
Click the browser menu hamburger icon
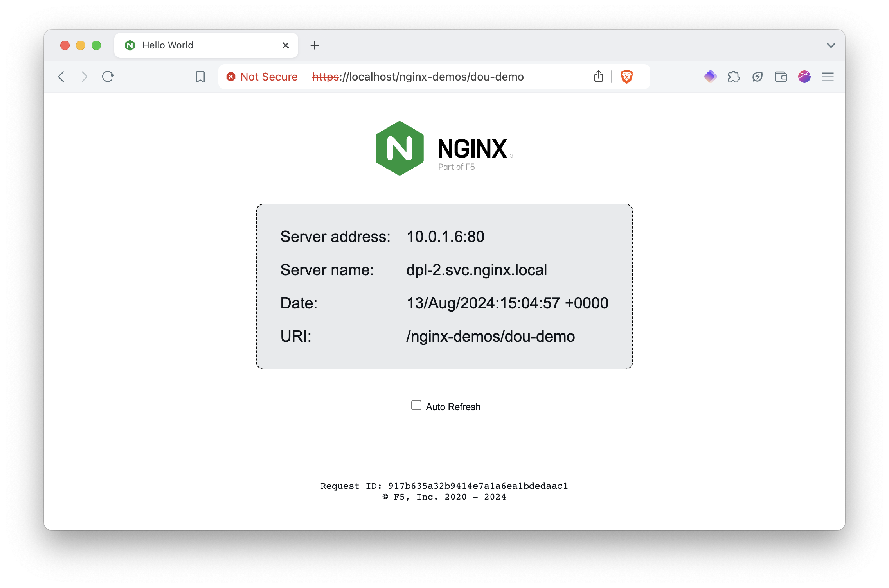tap(828, 77)
